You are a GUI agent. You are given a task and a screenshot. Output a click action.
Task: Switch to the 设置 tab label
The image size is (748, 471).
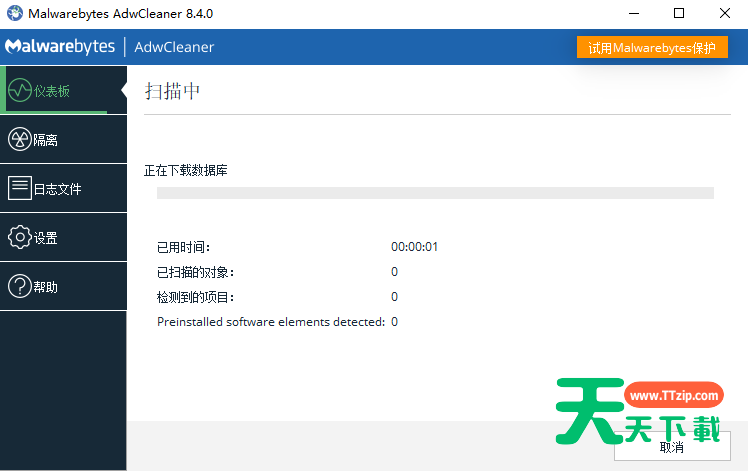coord(45,238)
